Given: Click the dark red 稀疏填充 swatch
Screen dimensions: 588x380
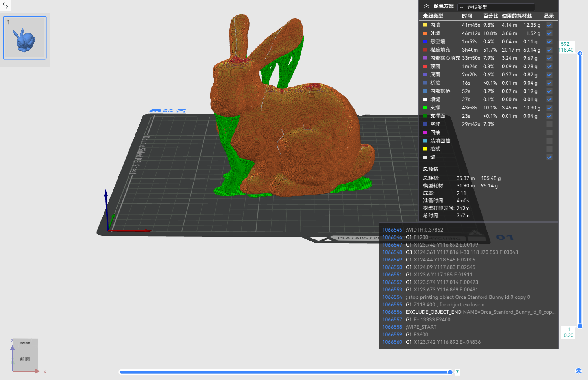Looking at the screenshot, I should point(425,50).
